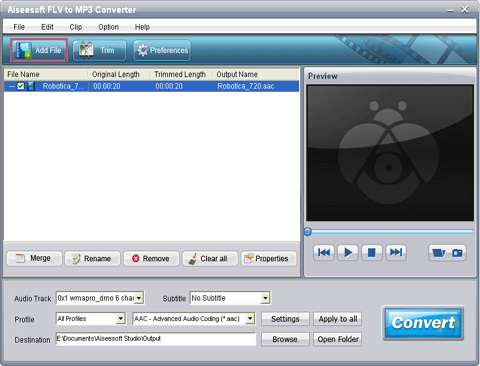
Task: Collapse the Robotica_7 row expander
Action: 12,86
